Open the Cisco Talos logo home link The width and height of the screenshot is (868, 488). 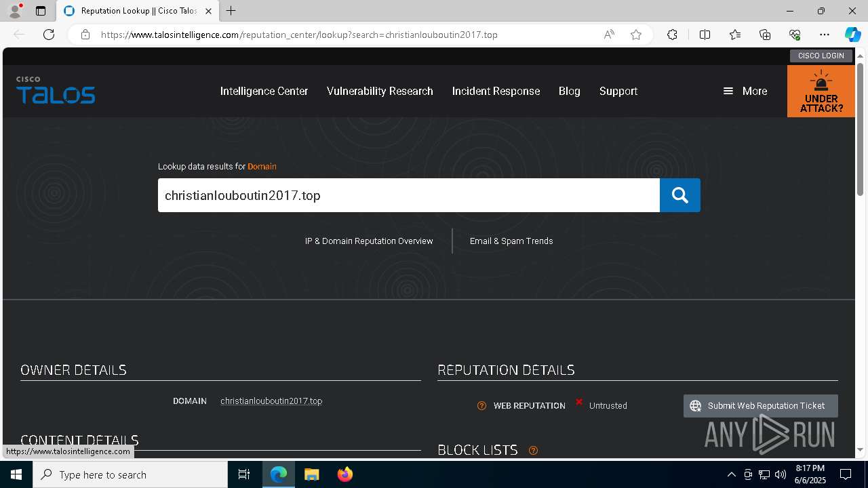pos(56,90)
